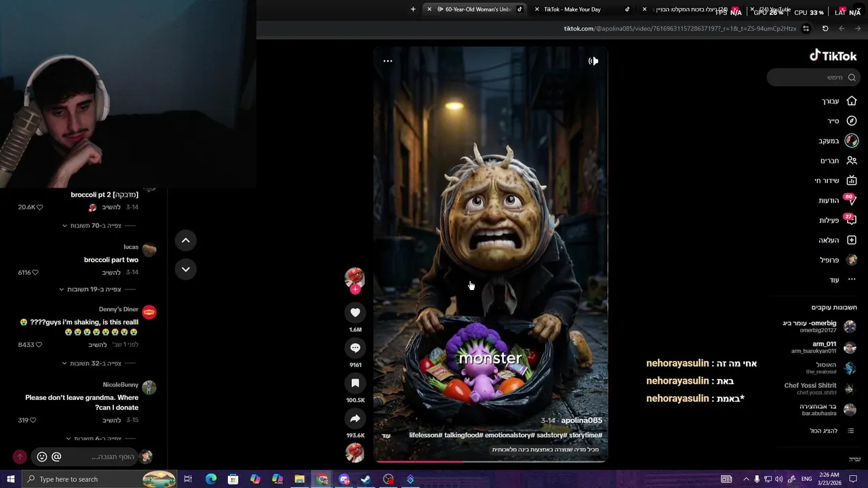Open Profile in the sidebar
The height and width of the screenshot is (488, 868).
[x=852, y=260]
